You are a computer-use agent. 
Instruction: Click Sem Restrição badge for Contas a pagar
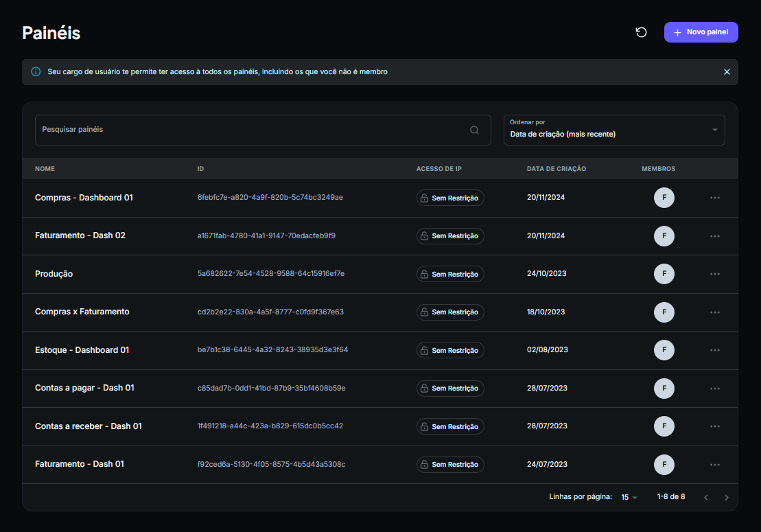450,389
